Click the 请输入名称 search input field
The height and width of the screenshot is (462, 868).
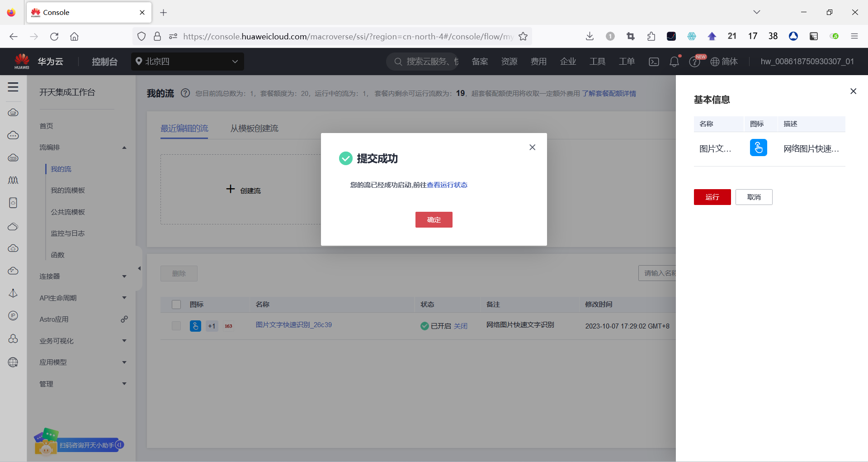(661, 273)
